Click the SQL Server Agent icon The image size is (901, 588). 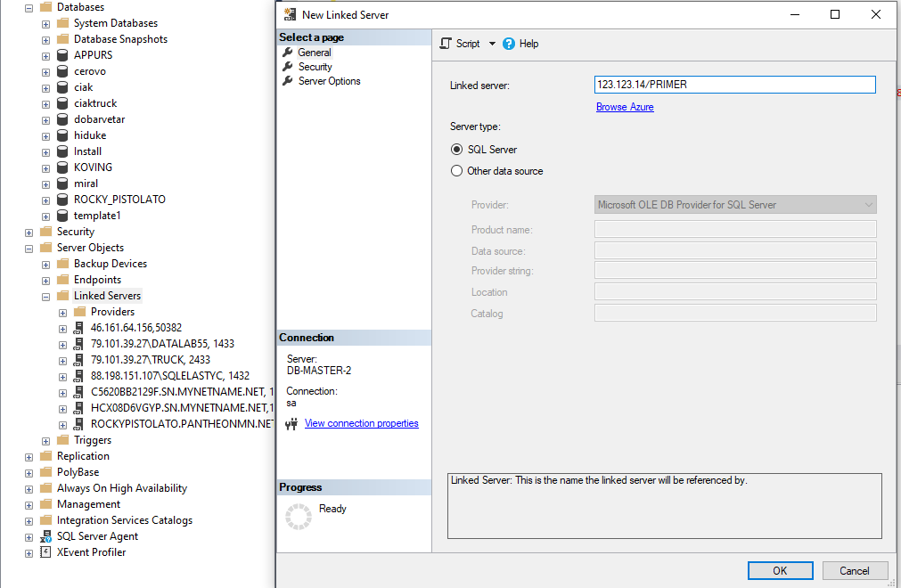point(46,537)
